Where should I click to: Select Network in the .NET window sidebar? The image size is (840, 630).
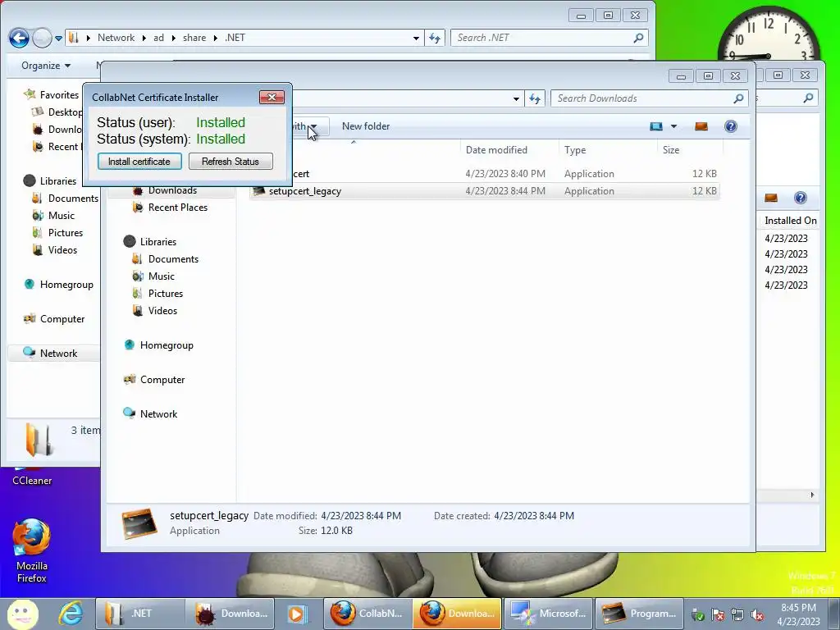click(x=58, y=353)
